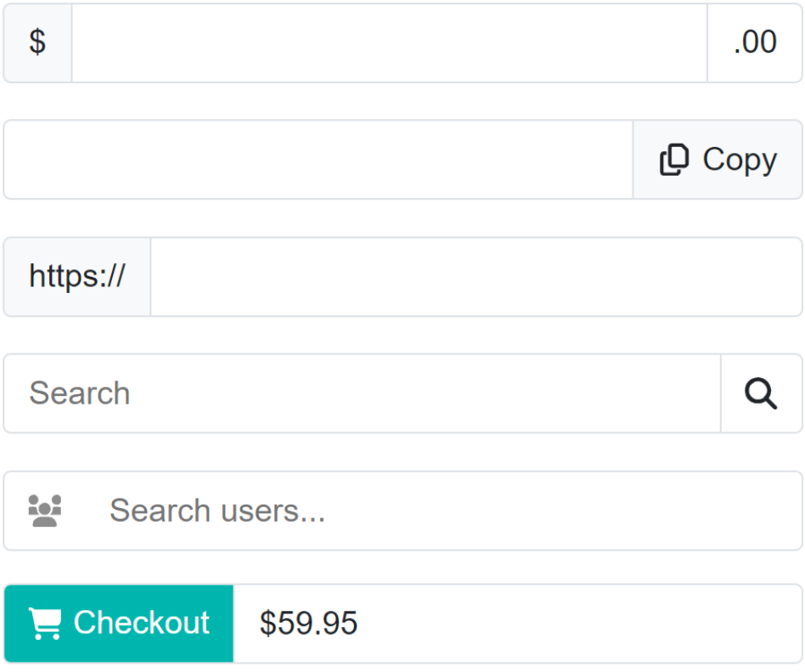Click the "Search users..." placeholder text
Image resolution: width=805 pixels, height=672 pixels.
217,511
